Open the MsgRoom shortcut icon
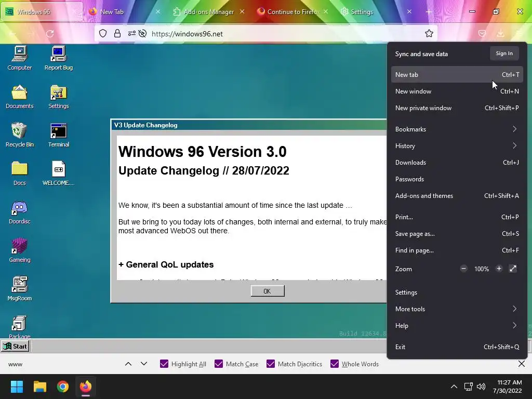532x399 pixels. [x=20, y=288]
